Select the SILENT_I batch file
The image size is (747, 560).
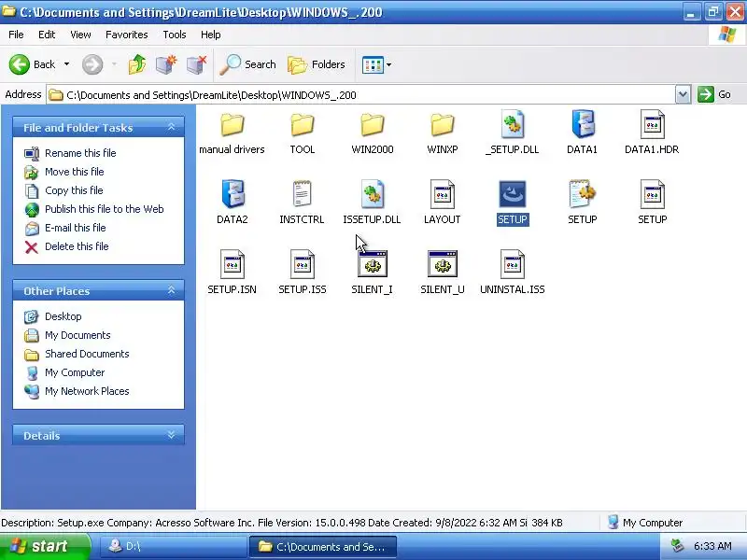pos(372,273)
